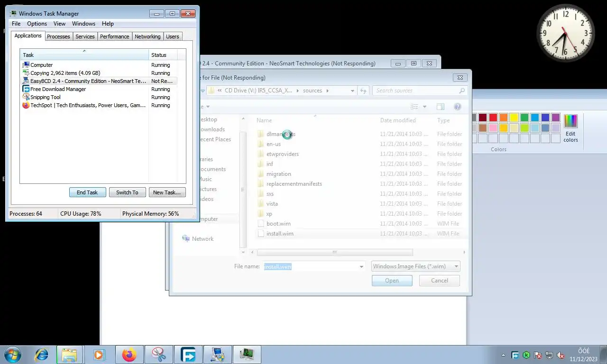Viewport: 607px width, 364px height.
Task: Sort the task list by the Task column
Action: point(84,55)
